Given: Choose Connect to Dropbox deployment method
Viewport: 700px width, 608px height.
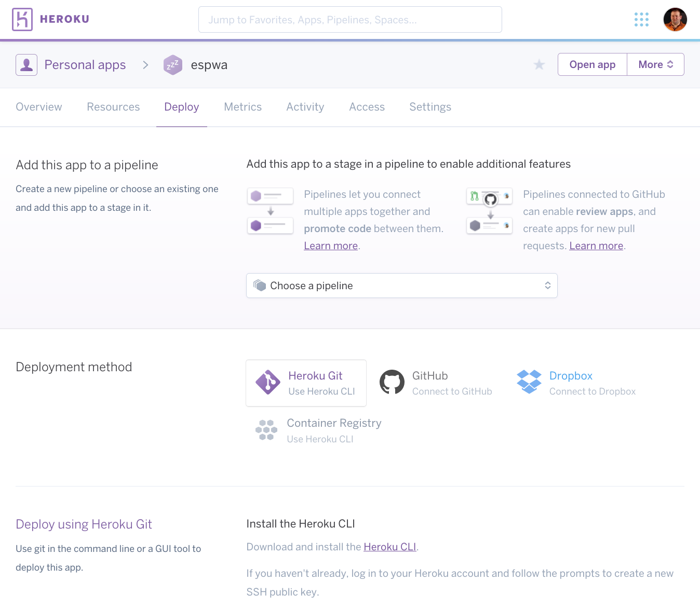Looking at the screenshot, I should 576,383.
